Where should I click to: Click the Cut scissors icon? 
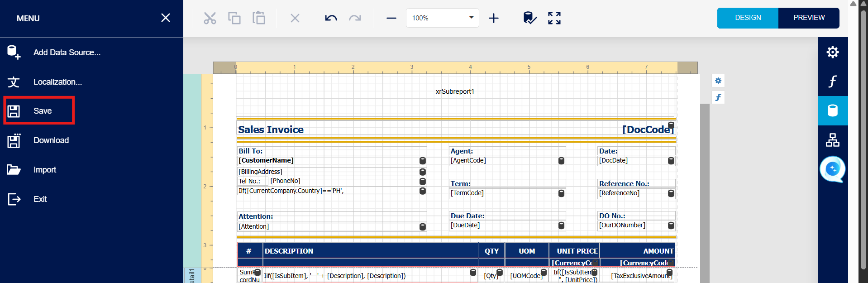coord(210,18)
